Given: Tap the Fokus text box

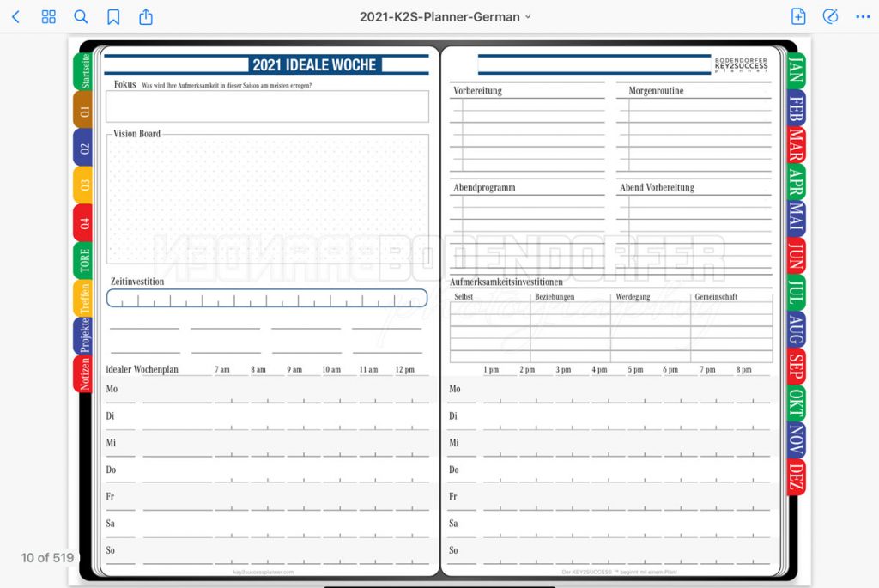Looking at the screenshot, I should click(268, 106).
